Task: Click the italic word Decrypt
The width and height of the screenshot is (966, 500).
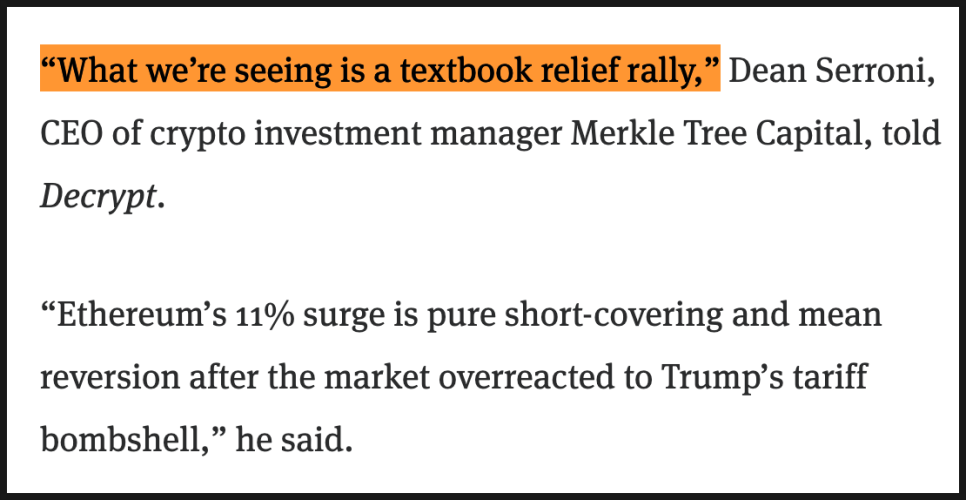Action: 100,195
